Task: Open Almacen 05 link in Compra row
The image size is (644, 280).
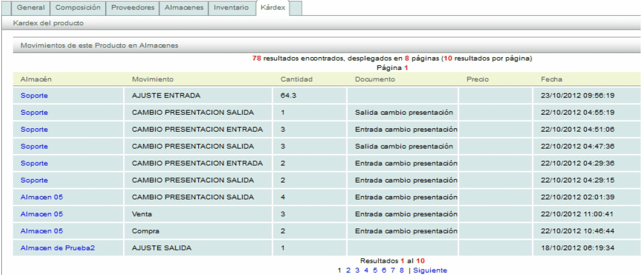Action: [41, 231]
